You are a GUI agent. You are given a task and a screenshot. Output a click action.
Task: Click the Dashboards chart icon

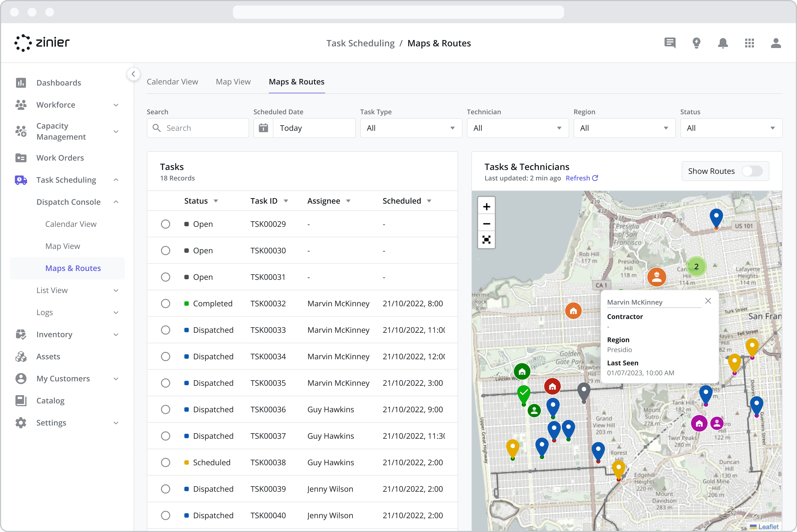(21, 83)
